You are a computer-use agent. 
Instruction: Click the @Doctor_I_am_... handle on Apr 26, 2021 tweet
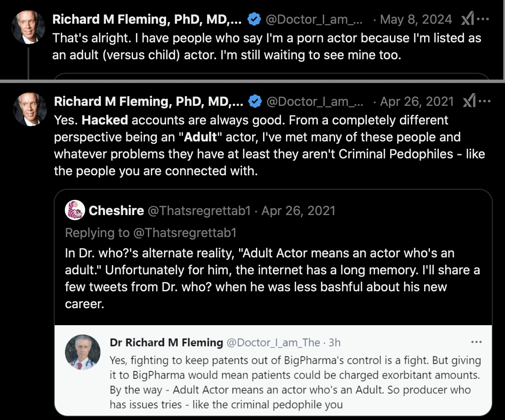click(314, 102)
